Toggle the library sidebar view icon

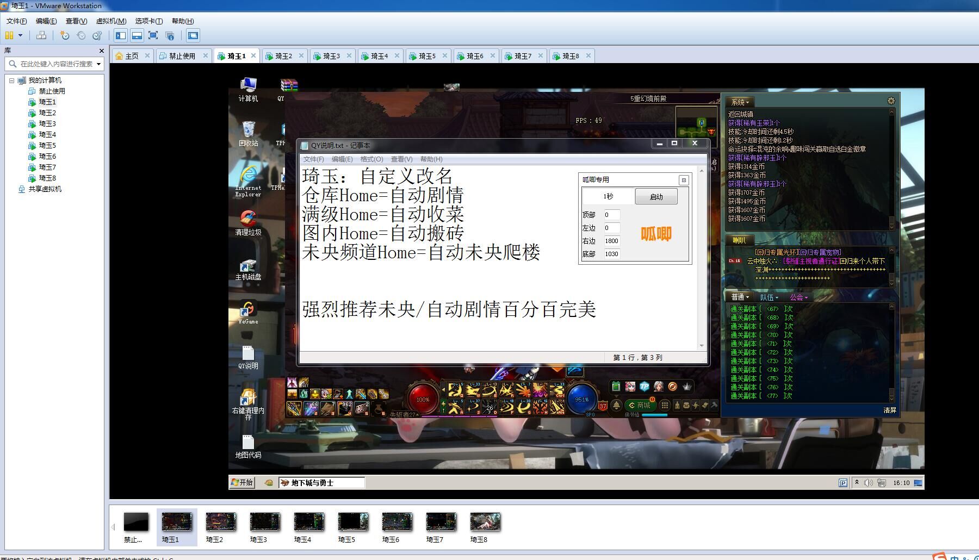pyautogui.click(x=121, y=35)
